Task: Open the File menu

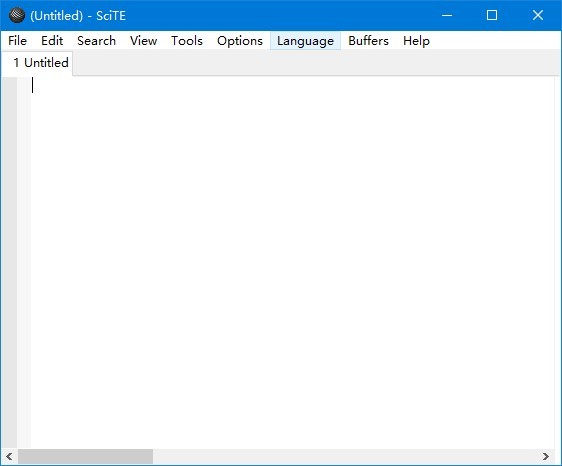Action: (x=17, y=41)
